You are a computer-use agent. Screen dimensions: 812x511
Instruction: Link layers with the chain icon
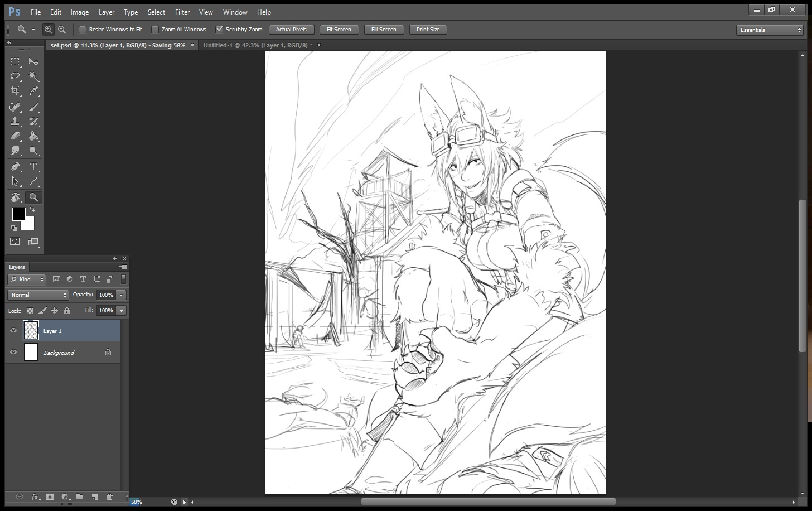tap(20, 496)
